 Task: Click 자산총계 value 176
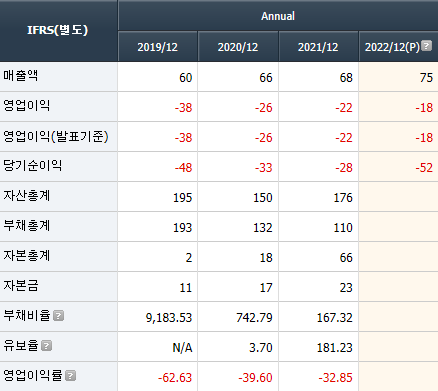pos(343,198)
